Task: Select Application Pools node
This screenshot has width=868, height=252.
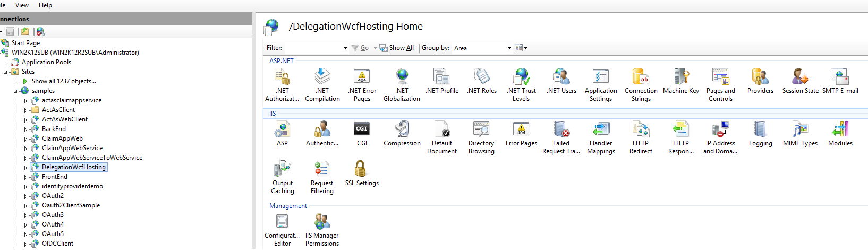Action: [x=46, y=62]
